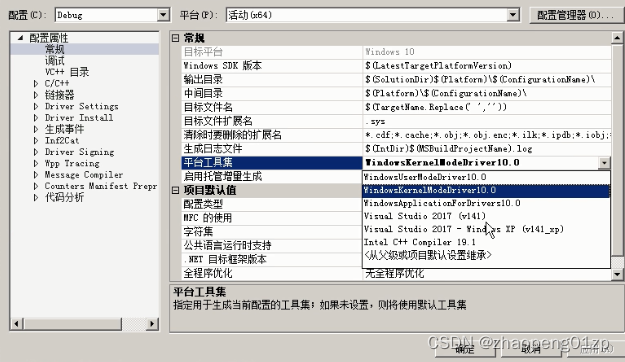This screenshot has width=625, height=362.
Task: Close the 平台工具集 dropdown via its arrow
Action: (604, 163)
